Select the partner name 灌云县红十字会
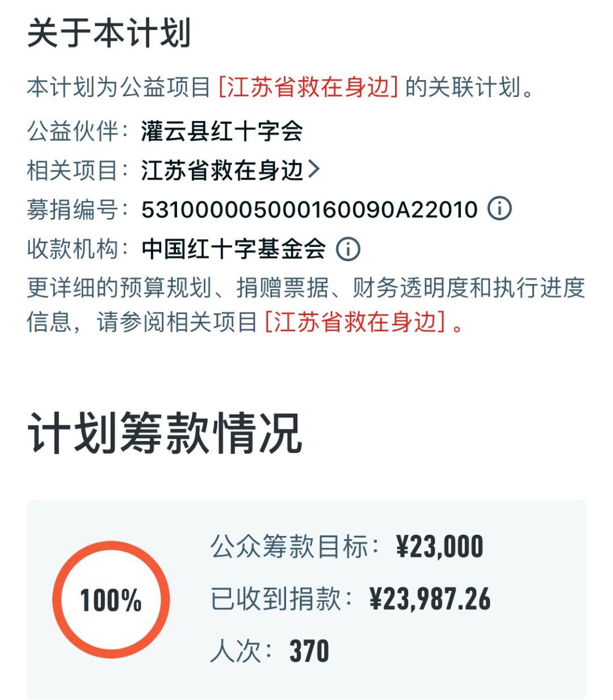Viewport: 613px width, 700px height. [222, 131]
